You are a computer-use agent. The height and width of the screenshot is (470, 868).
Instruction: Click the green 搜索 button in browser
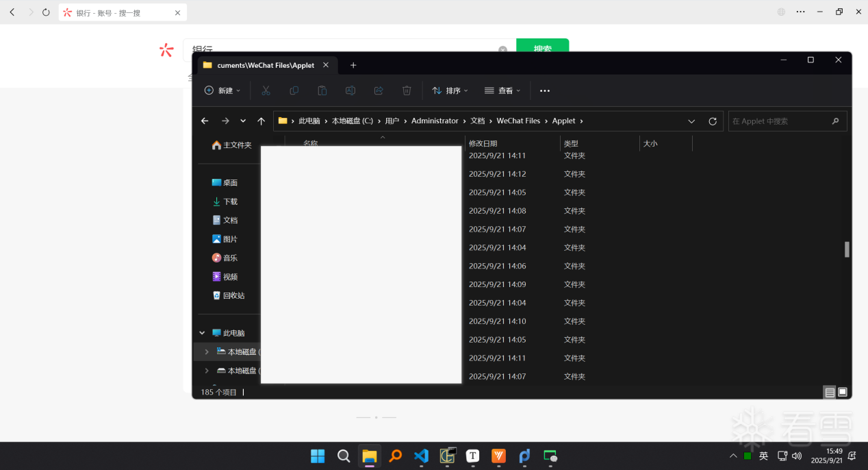coord(542,48)
